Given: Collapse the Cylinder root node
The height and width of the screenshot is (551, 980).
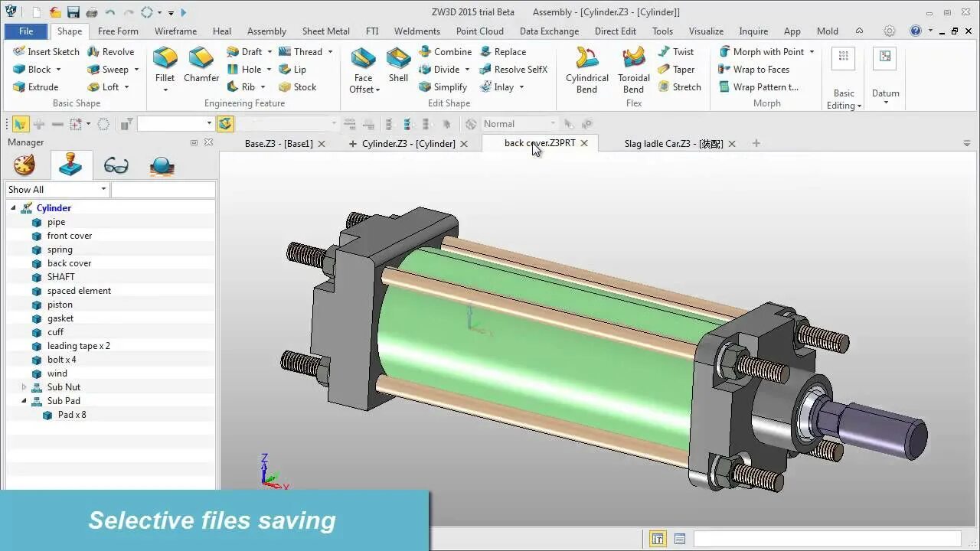Looking at the screenshot, I should [x=13, y=208].
